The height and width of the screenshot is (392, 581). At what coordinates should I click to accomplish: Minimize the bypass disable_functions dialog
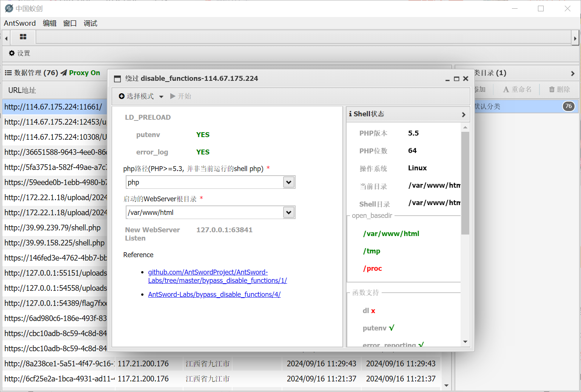pyautogui.click(x=447, y=79)
